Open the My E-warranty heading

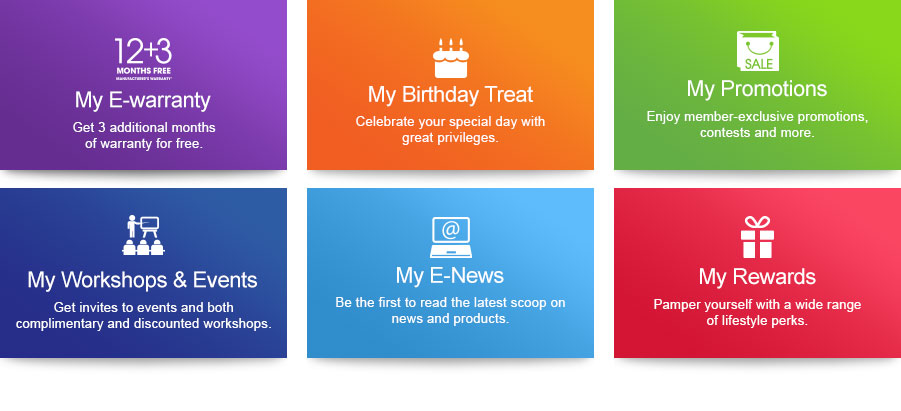(x=144, y=100)
